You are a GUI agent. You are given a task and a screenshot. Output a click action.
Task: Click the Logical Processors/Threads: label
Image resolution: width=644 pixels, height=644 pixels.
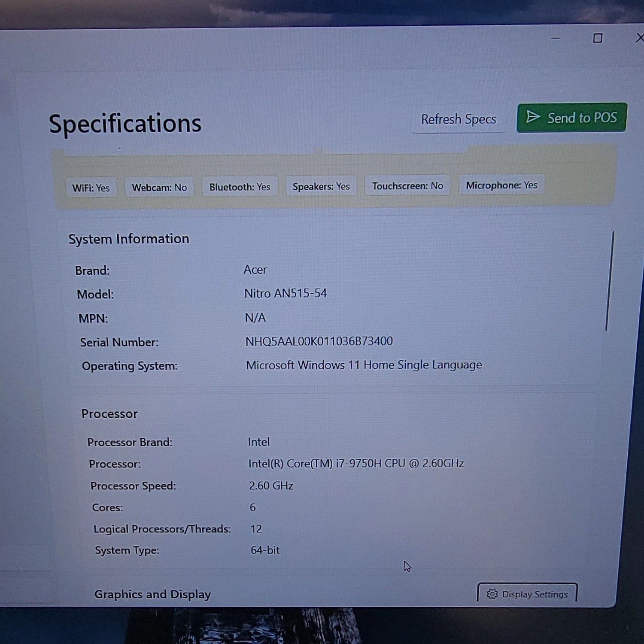[x=162, y=529]
